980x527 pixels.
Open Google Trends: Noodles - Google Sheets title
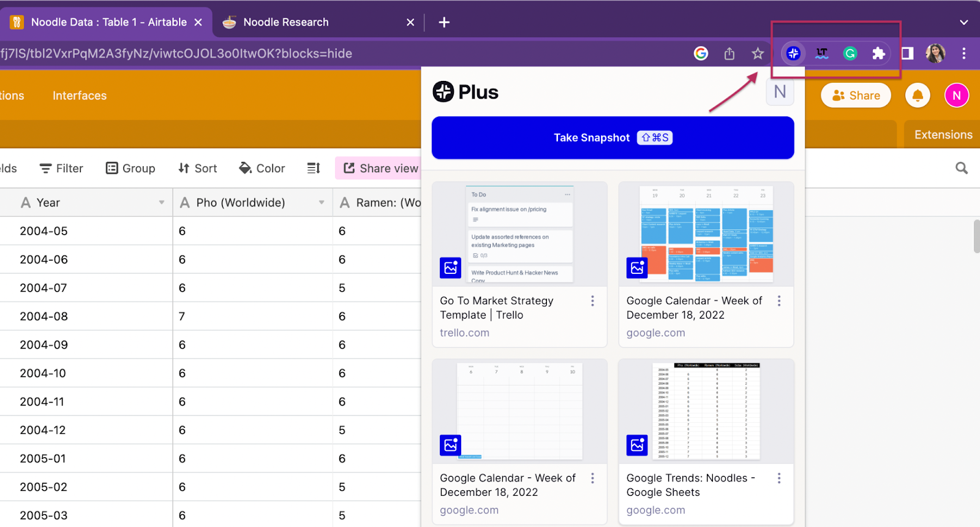[690, 485]
